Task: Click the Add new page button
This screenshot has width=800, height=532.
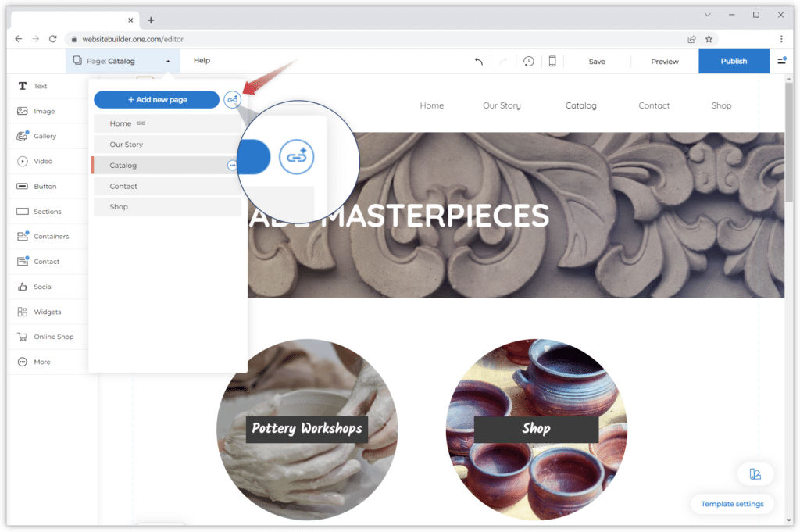Action: tap(156, 100)
